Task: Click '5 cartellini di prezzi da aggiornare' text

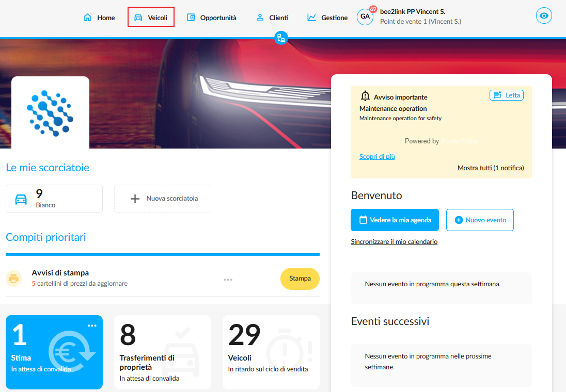Action: [80, 284]
